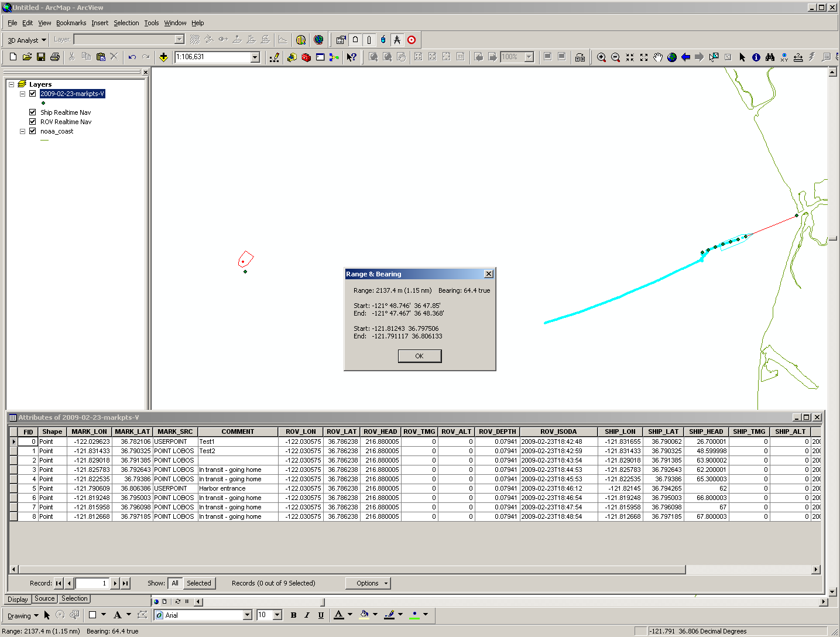Toggle noaa_coast layer visibility
The width and height of the screenshot is (840, 637).
click(x=33, y=131)
